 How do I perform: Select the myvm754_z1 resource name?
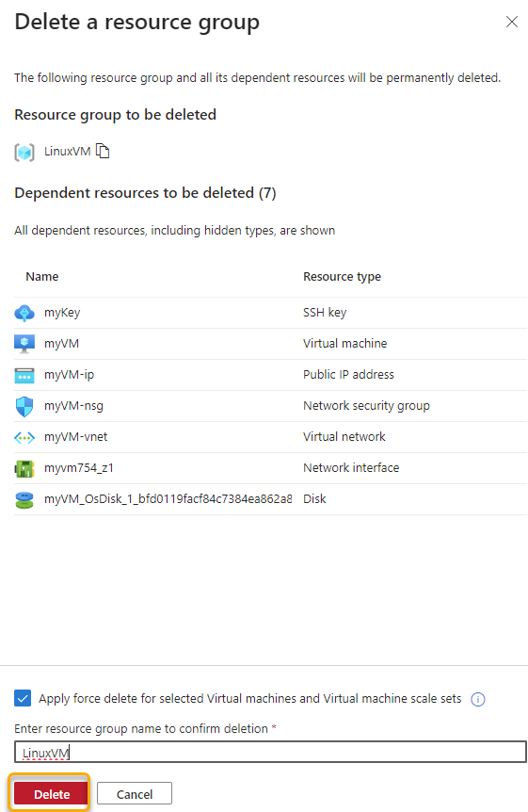(x=79, y=467)
